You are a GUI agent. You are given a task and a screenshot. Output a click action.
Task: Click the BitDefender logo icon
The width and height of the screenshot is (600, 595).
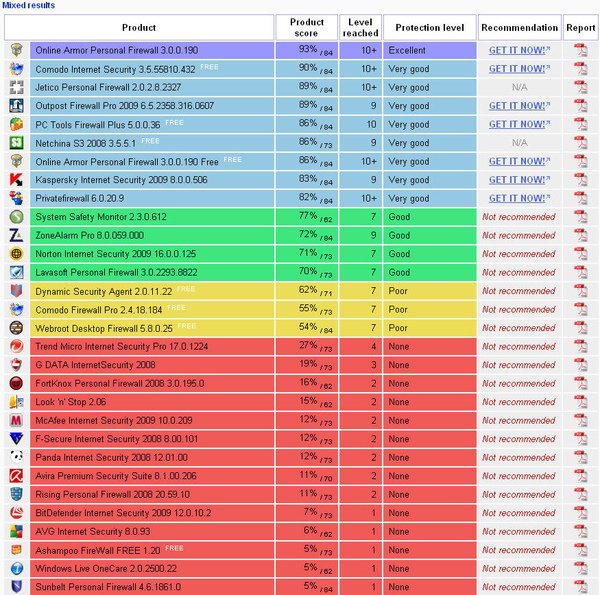[x=16, y=513]
